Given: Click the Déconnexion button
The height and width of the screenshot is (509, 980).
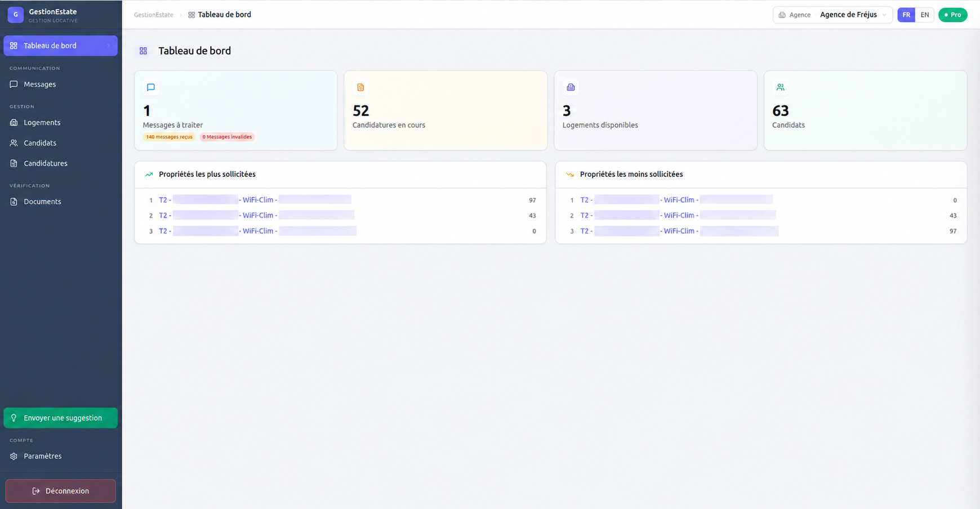Looking at the screenshot, I should [60, 491].
